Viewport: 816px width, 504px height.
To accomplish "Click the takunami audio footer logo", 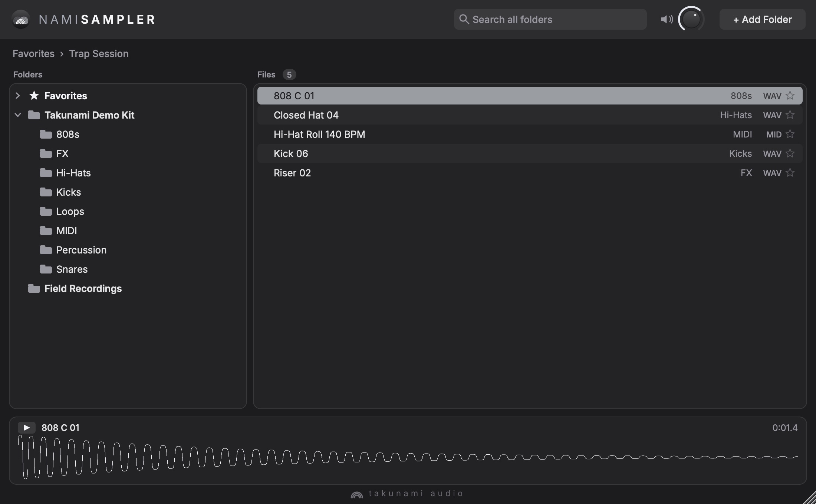I will (x=407, y=494).
